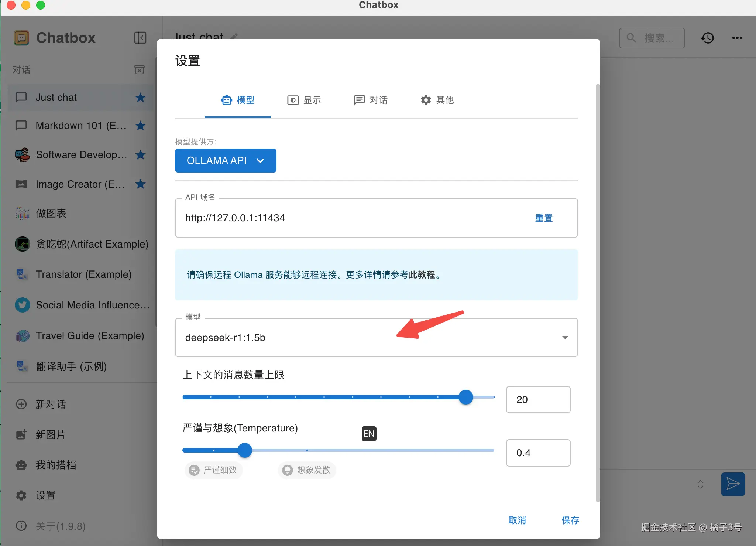
Task: Click the macOS green zoom button
Action: coord(41,5)
